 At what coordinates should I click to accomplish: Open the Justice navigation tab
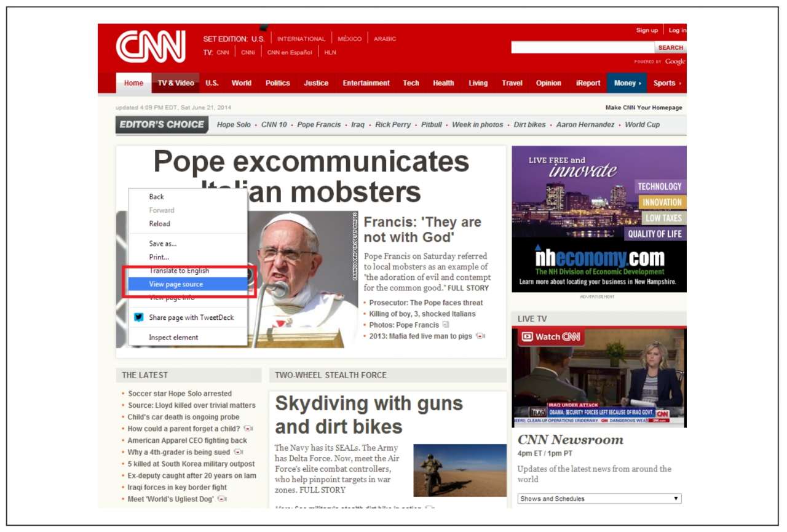tap(316, 83)
